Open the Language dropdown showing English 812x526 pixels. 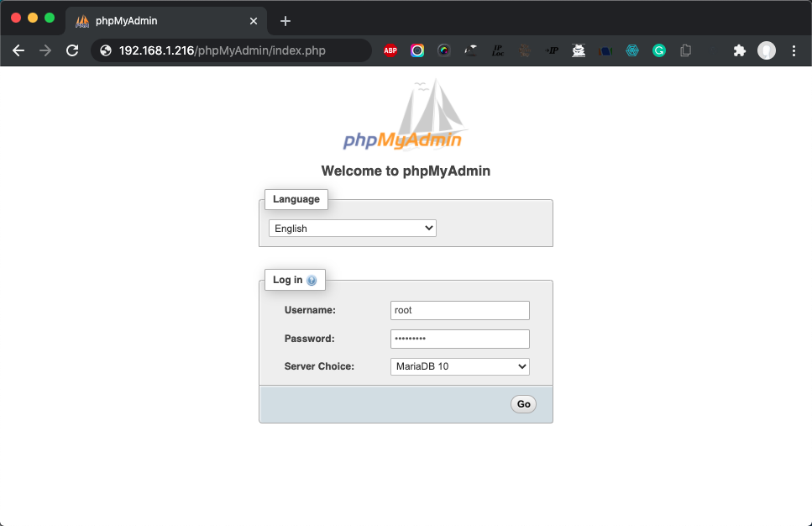click(x=352, y=228)
